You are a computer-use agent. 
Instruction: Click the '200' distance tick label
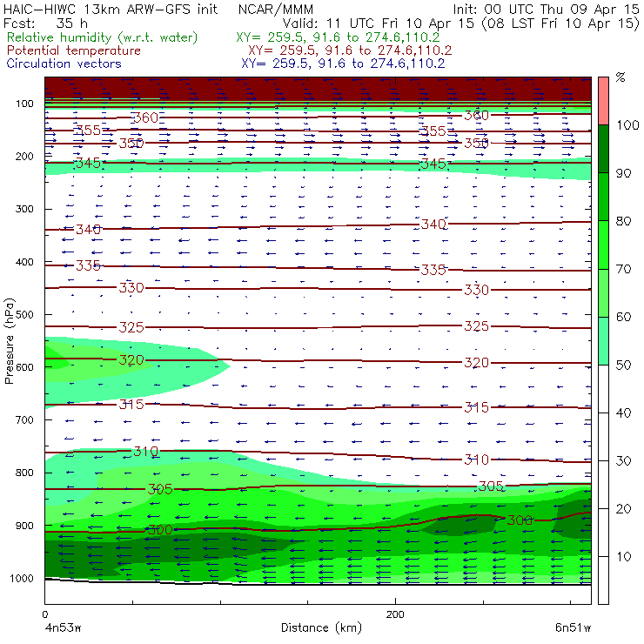pos(395,614)
